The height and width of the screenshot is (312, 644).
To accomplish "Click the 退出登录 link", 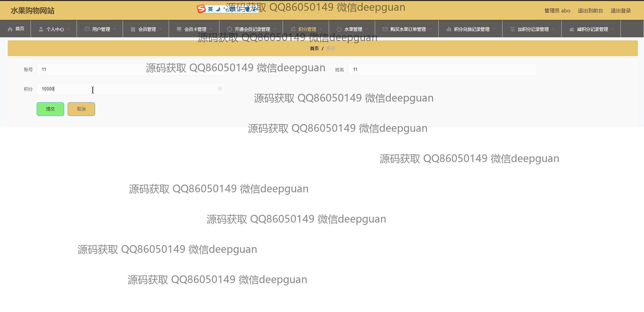I will 620,11.
